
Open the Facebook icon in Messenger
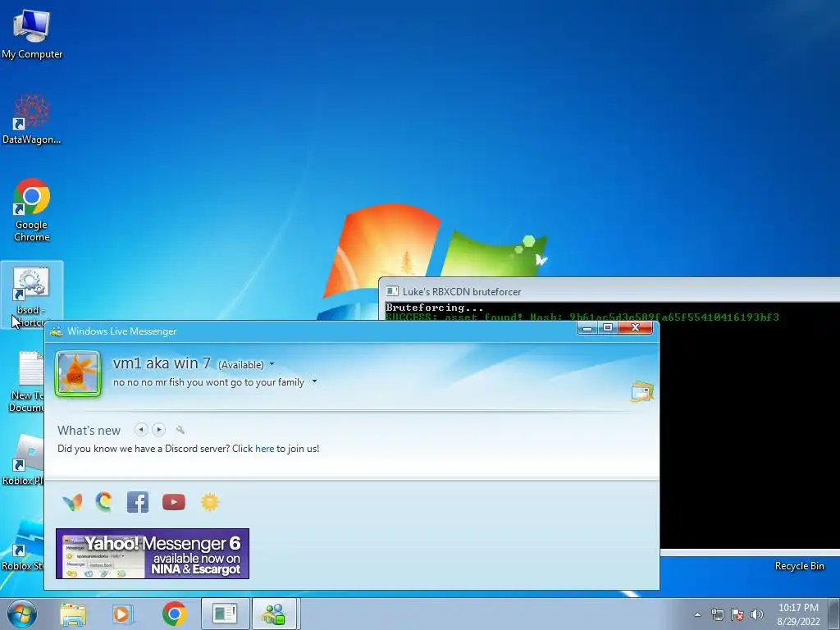pyautogui.click(x=138, y=502)
